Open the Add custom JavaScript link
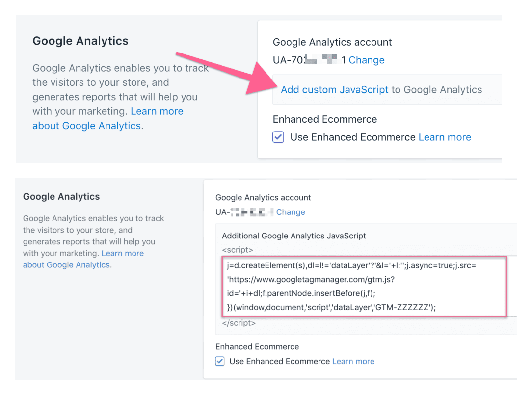 (334, 90)
